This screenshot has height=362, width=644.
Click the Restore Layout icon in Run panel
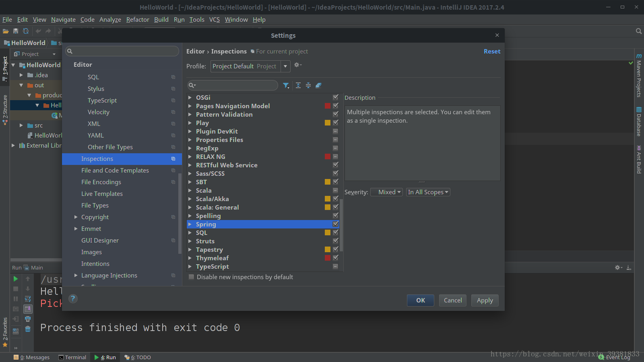[16, 331]
